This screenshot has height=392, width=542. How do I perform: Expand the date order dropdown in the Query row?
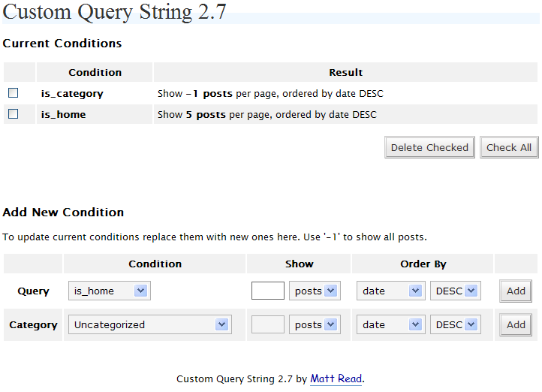[390, 291]
